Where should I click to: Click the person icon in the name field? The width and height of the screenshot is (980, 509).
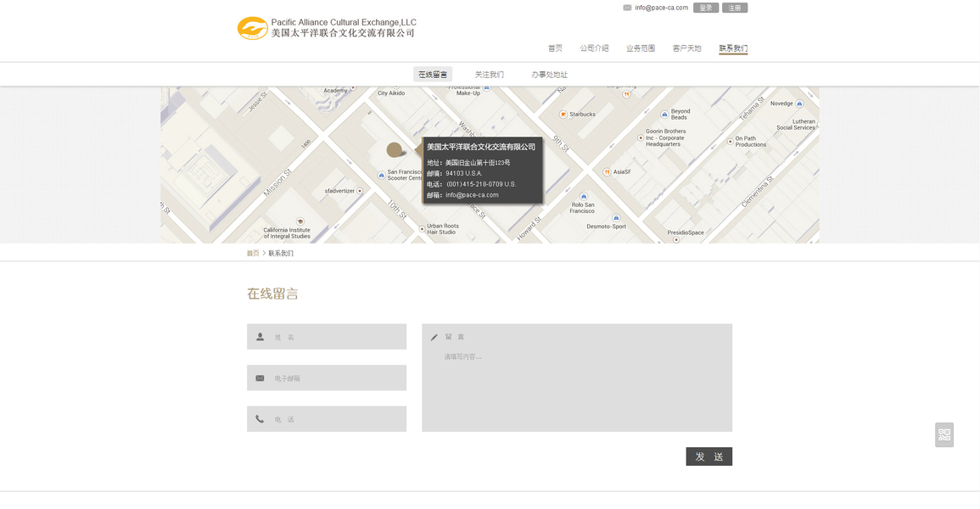click(x=260, y=337)
